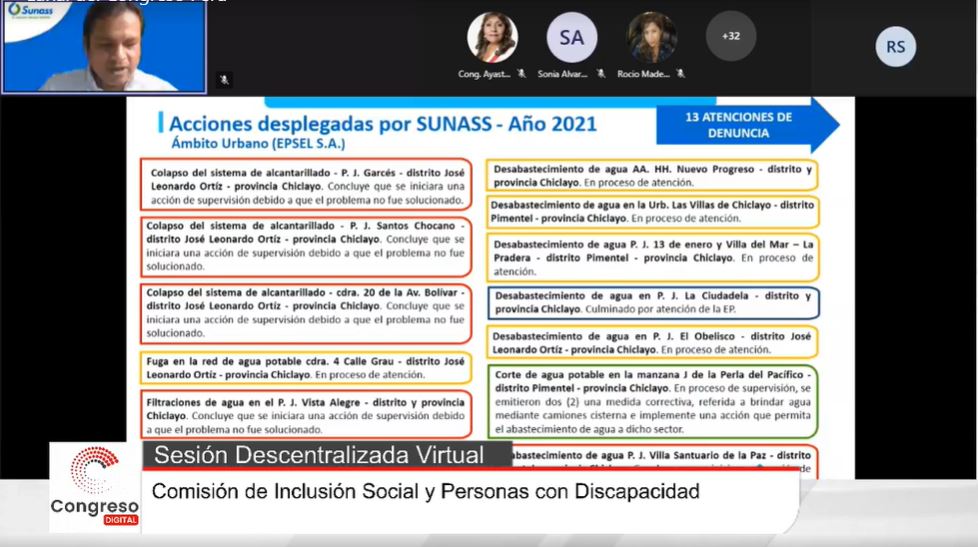Select Rocio Made... participant avatar
The image size is (978, 547).
[651, 37]
